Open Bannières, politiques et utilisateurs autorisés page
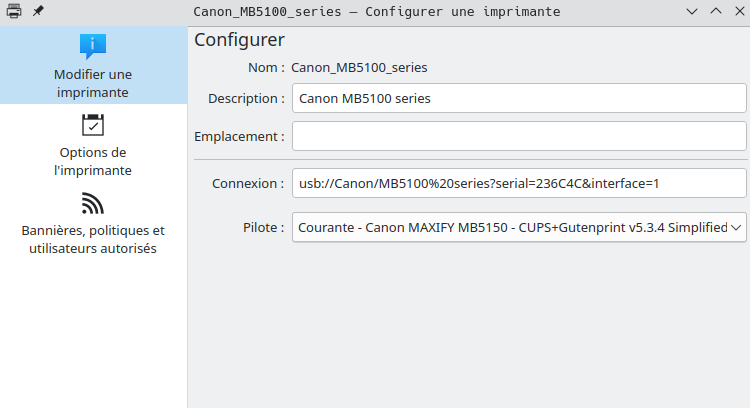The height and width of the screenshot is (408, 750). pos(93,222)
